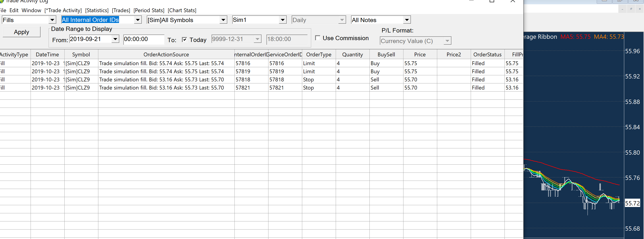Close the inner chart window
The height and width of the screenshot is (239, 644).
coord(639,9)
